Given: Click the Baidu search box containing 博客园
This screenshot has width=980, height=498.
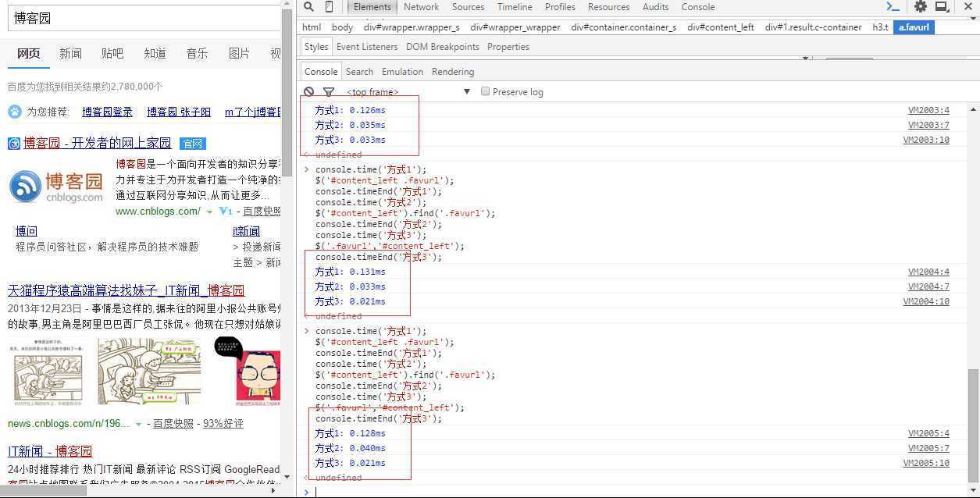Looking at the screenshot, I should point(144,18).
